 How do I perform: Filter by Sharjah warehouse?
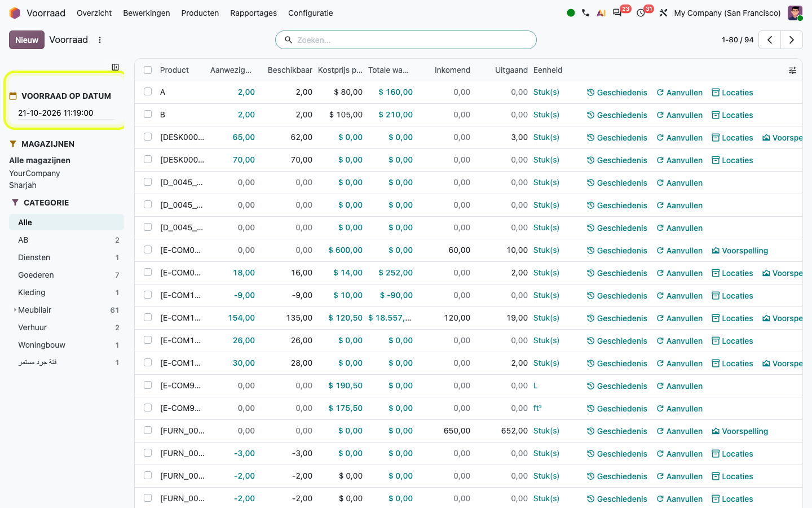(x=23, y=185)
